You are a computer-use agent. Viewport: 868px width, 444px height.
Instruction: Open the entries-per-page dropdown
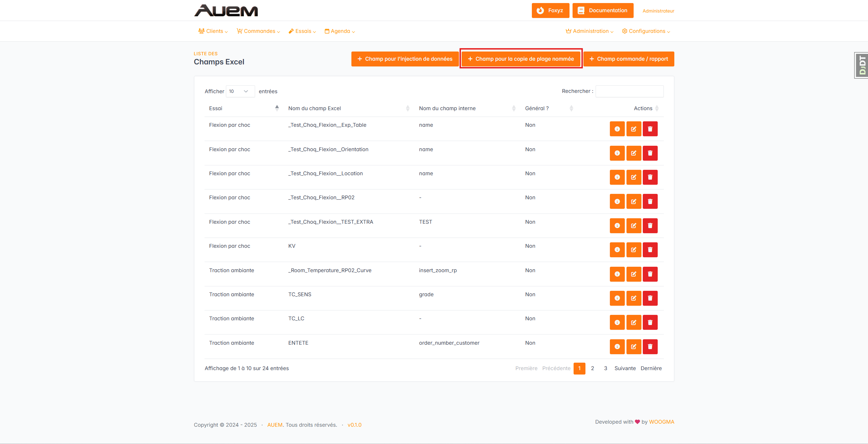(240, 92)
